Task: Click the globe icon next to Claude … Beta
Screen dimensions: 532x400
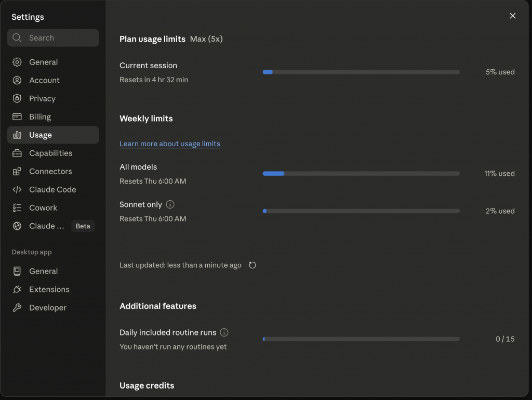Action: 17,226
